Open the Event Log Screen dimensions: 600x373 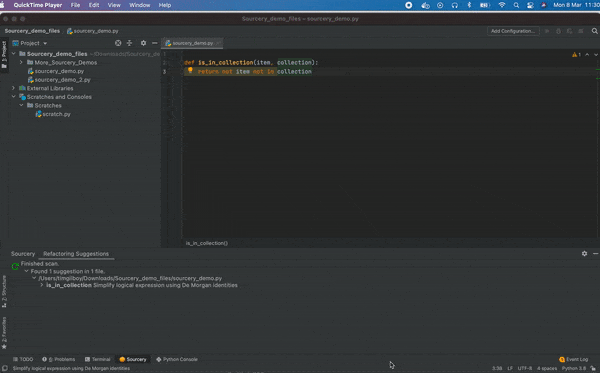(574, 359)
